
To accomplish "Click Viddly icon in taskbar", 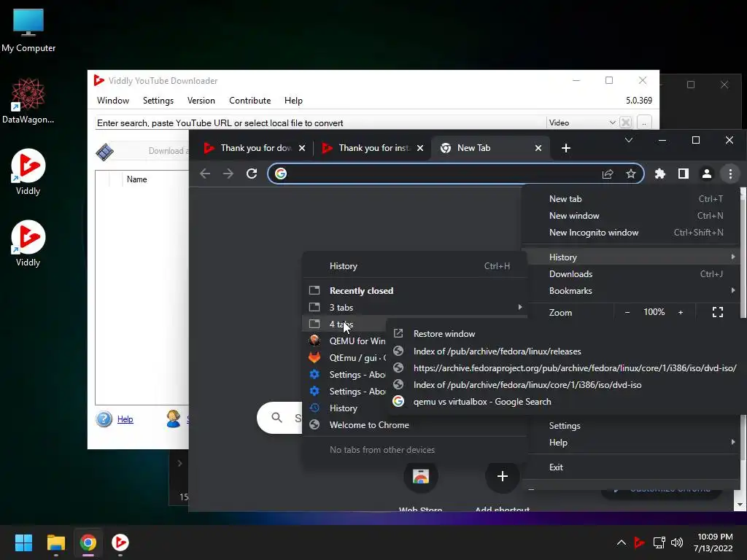I will click(x=120, y=542).
